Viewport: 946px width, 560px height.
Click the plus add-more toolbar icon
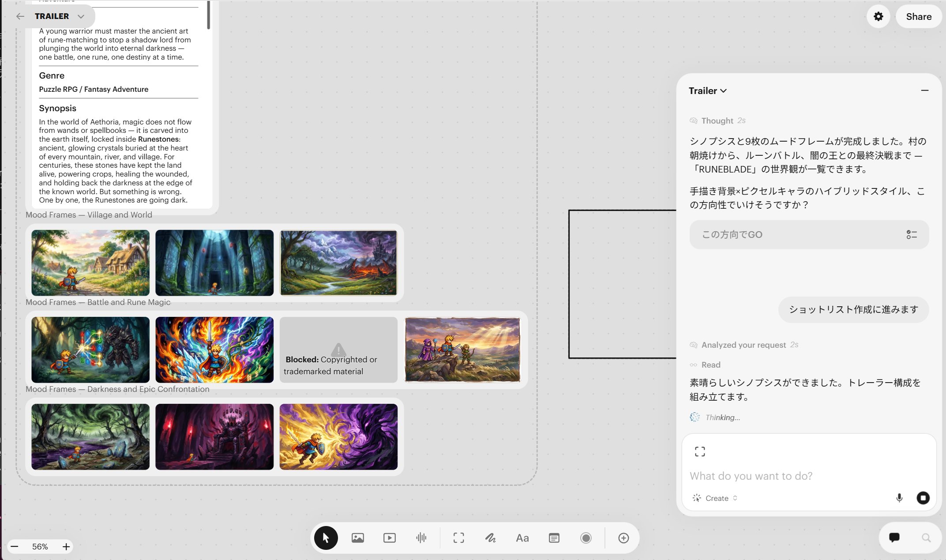click(x=623, y=537)
